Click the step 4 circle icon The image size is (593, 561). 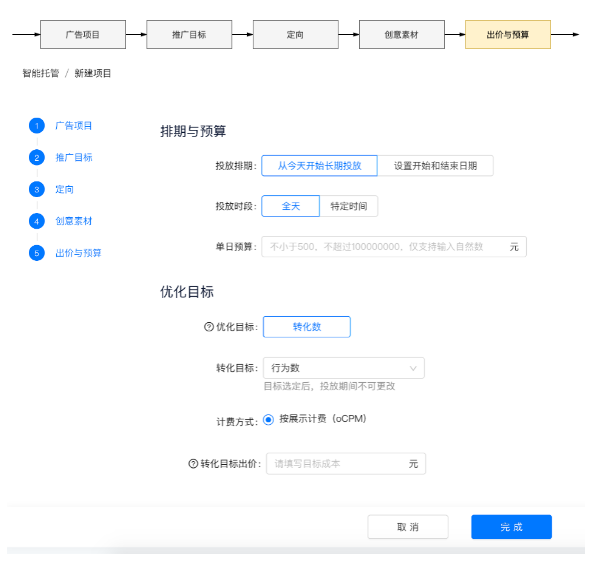point(37,221)
